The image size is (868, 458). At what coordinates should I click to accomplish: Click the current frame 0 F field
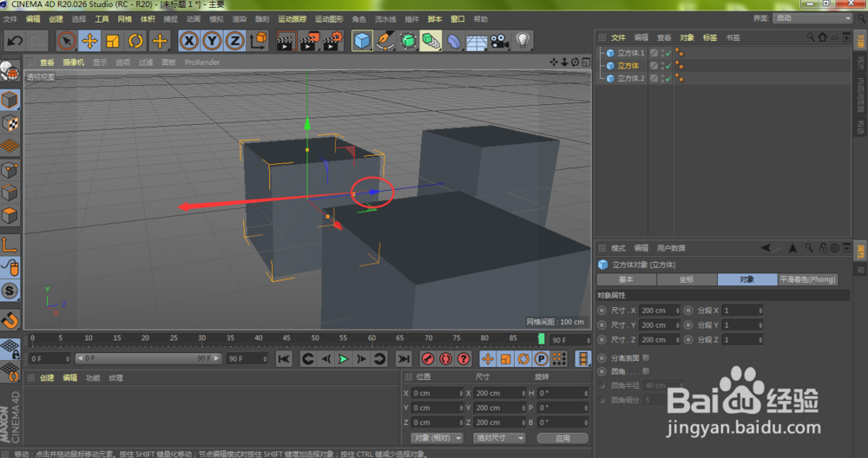pyautogui.click(x=48, y=359)
